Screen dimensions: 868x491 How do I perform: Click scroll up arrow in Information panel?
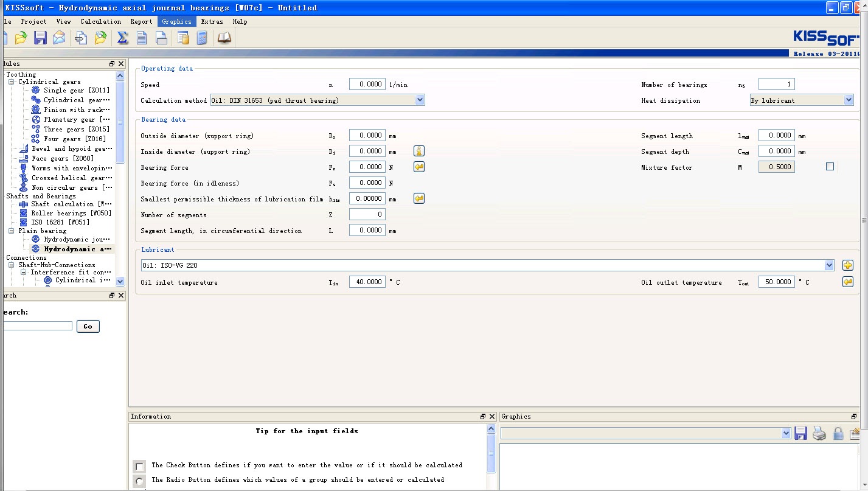point(492,429)
